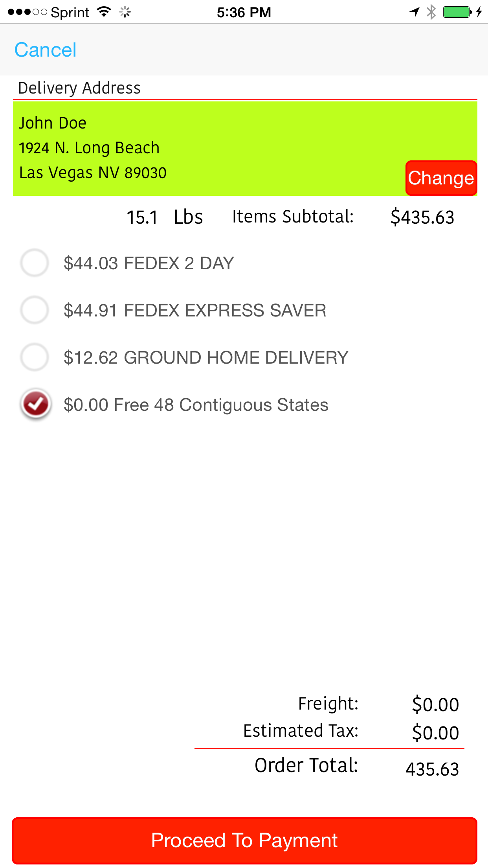Tap the 5:36 PM clock
This screenshot has height=868, width=488.
244,12
